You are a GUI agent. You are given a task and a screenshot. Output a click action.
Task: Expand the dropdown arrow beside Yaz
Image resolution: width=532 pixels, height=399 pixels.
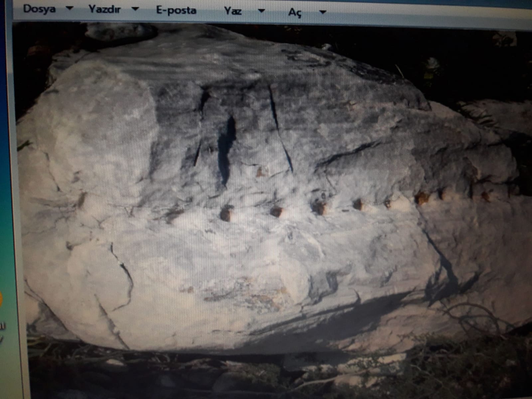click(262, 11)
